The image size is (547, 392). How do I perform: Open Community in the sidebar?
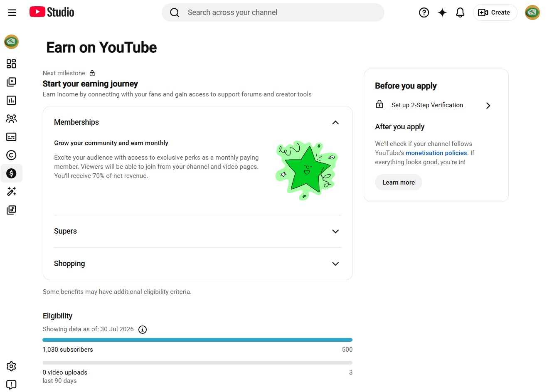11,118
